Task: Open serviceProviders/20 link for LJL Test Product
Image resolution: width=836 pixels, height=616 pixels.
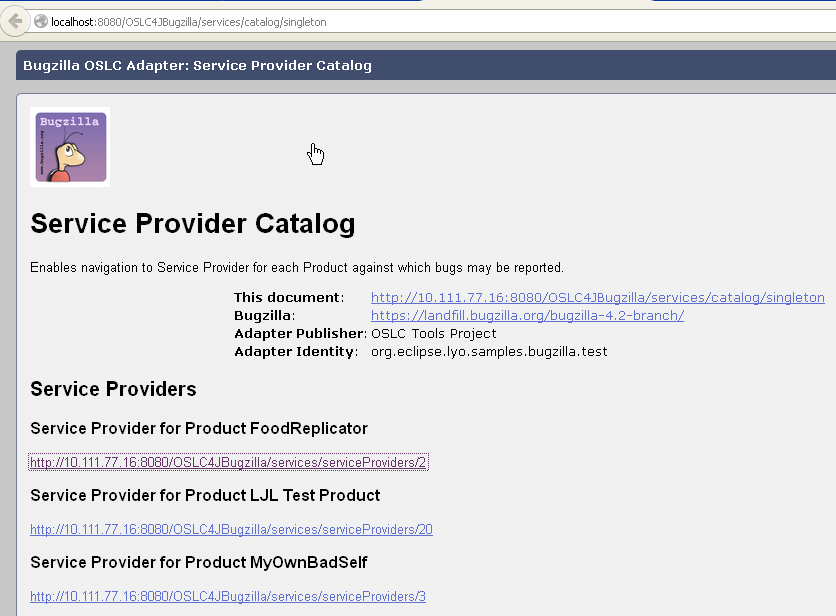Action: pos(231,530)
